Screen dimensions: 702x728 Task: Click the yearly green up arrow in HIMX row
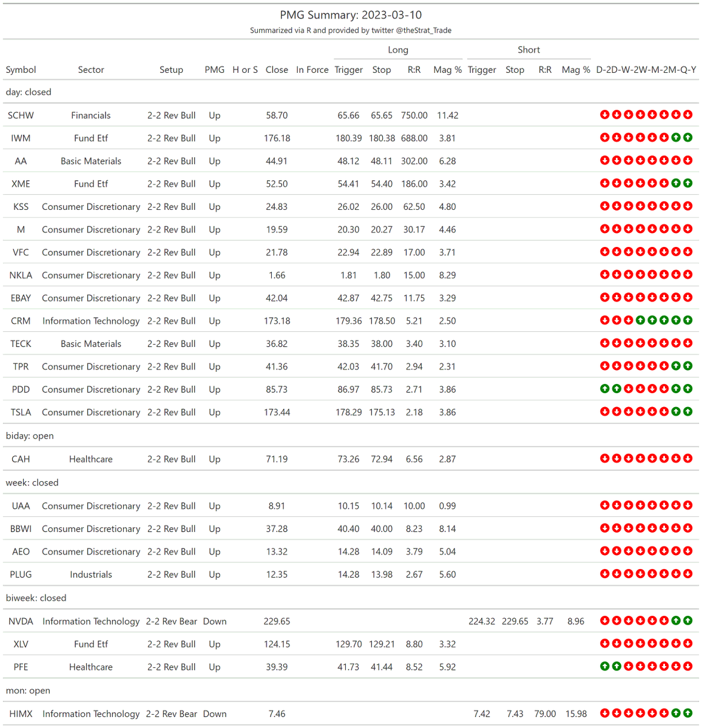tap(687, 713)
